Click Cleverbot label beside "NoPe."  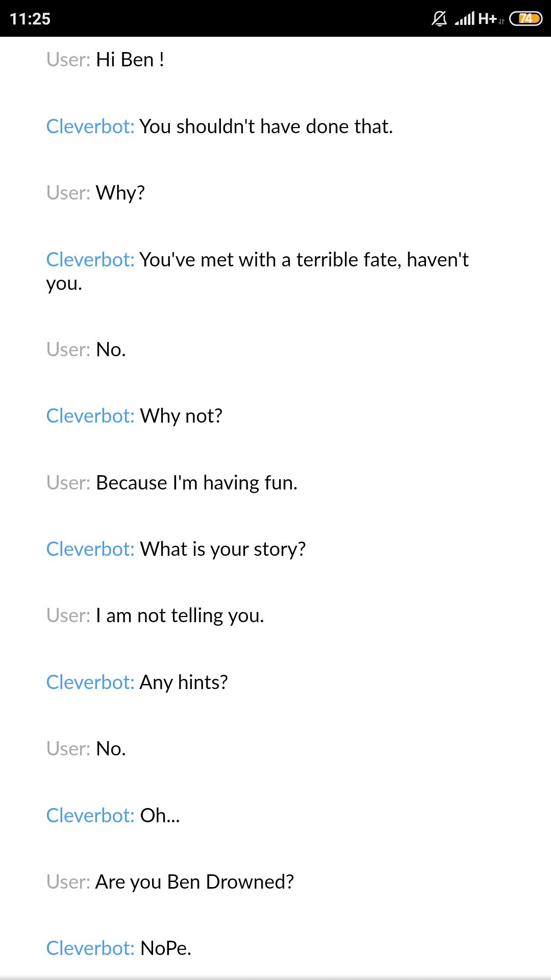[90, 948]
